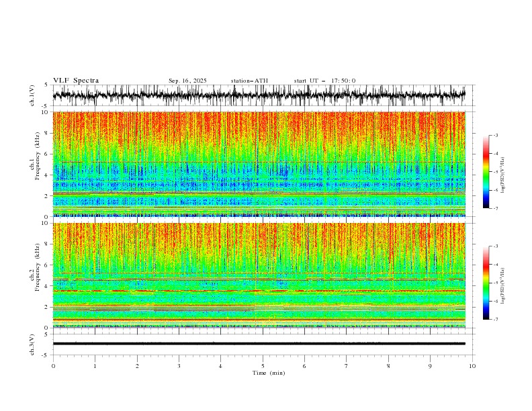Click the 'VLF Spectra' title text
This screenshot has height=411, width=532.
tap(76, 81)
